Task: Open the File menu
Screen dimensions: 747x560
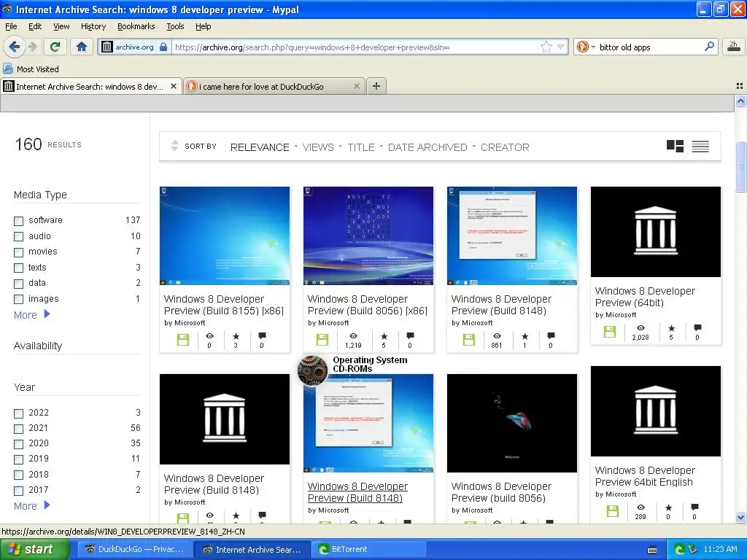Action: click(11, 26)
